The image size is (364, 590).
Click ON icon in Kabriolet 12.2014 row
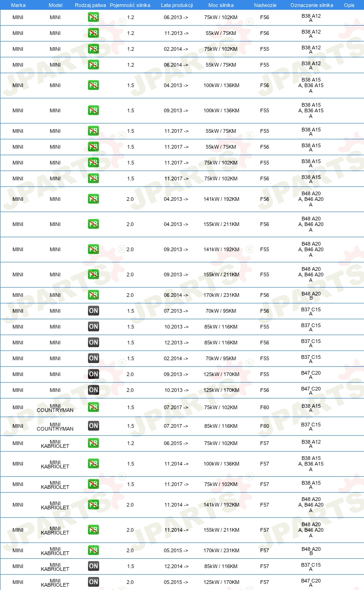(94, 566)
